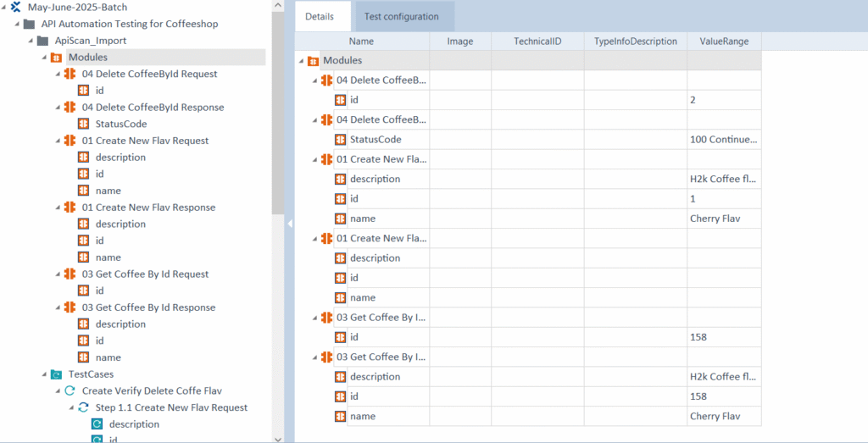Collapse the TestCases folder node

point(44,375)
